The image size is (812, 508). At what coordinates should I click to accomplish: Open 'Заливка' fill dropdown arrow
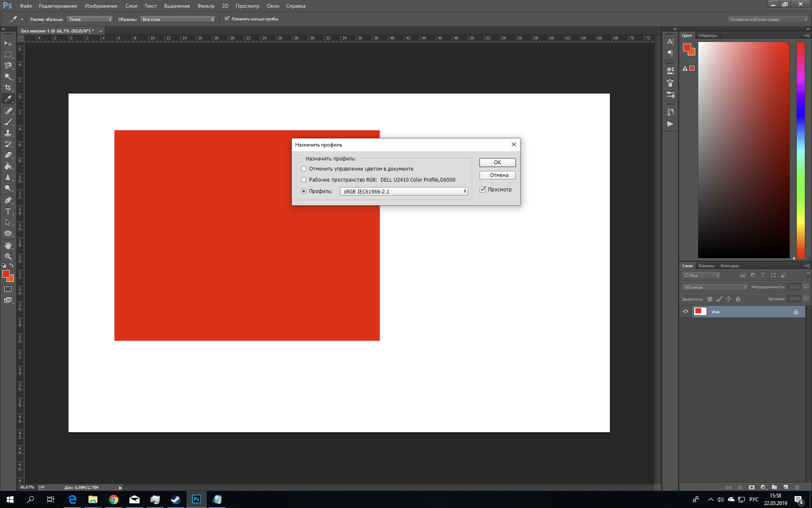pos(806,299)
